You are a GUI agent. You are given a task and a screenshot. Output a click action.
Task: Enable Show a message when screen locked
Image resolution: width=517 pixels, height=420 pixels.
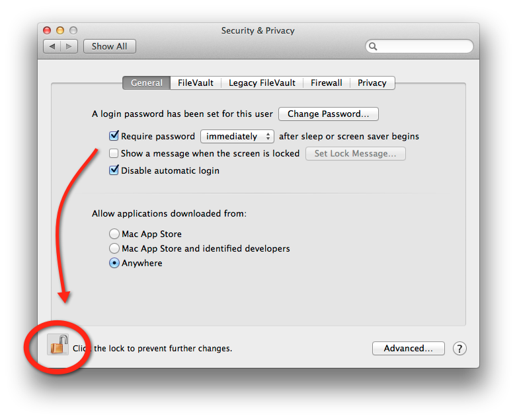114,153
